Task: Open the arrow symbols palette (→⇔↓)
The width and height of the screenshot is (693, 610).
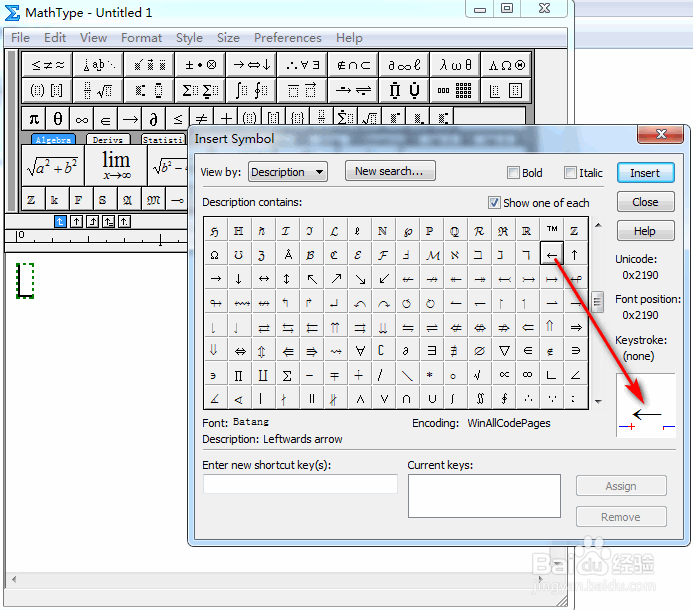Action: click(251, 65)
